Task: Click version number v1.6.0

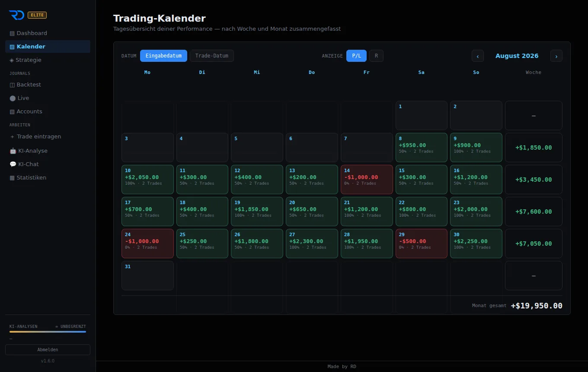Action: [48, 361]
